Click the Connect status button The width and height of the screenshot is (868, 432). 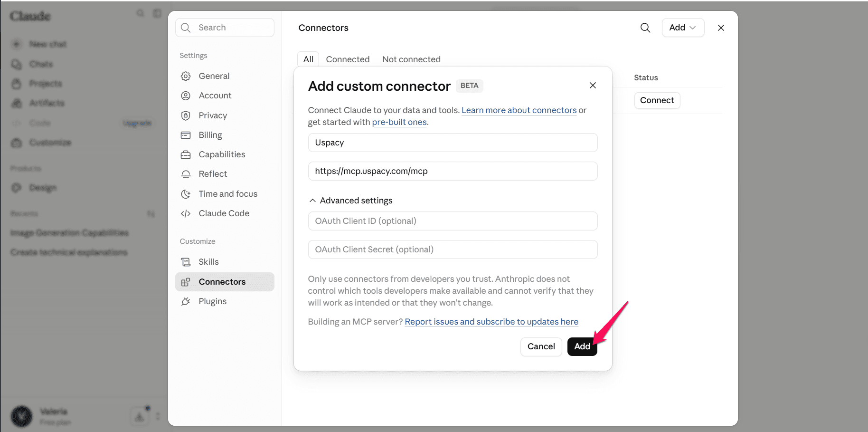coord(657,100)
